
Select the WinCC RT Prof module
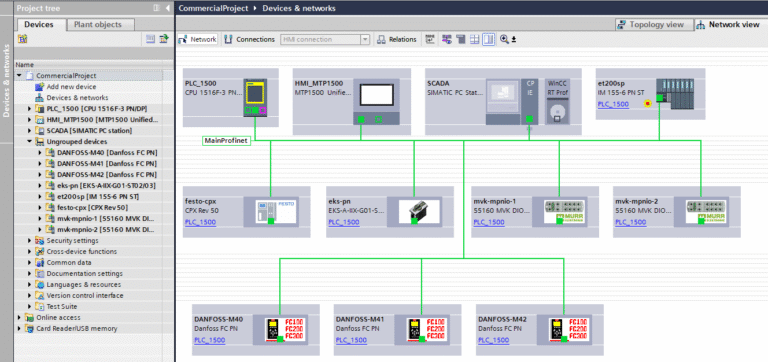[556, 101]
